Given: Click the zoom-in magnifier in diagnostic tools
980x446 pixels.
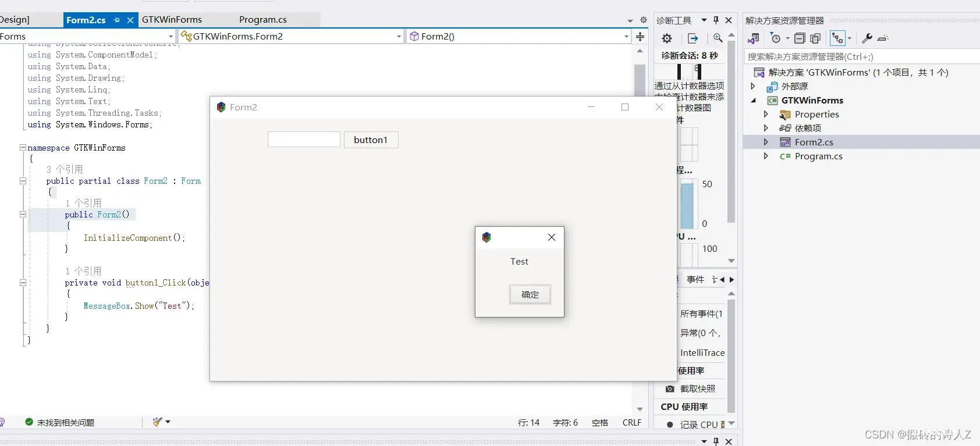Looking at the screenshot, I should click(x=718, y=38).
